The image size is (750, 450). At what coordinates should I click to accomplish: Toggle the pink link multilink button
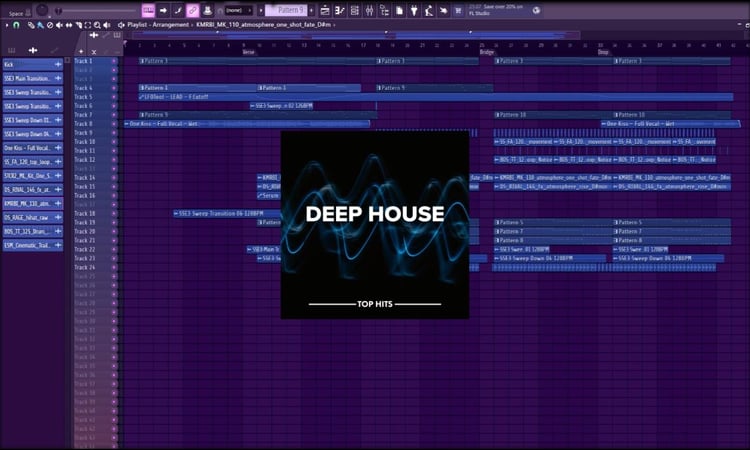[192, 11]
